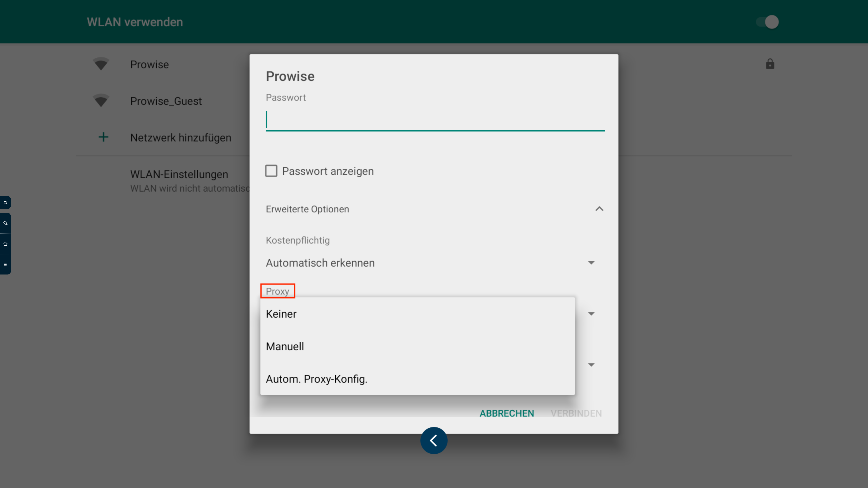Click the Passwort anzeigen label text
Viewport: 868px width, 488px height.
point(328,171)
